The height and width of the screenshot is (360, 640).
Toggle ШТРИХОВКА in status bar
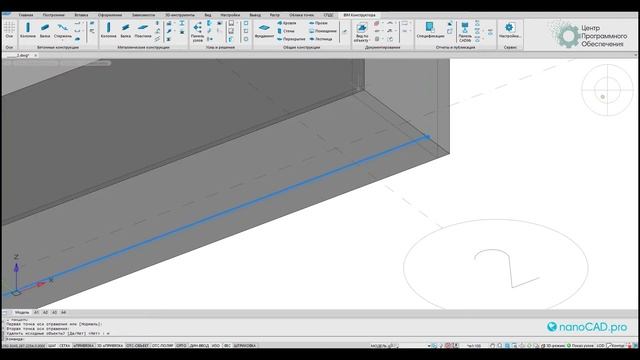click(245, 346)
